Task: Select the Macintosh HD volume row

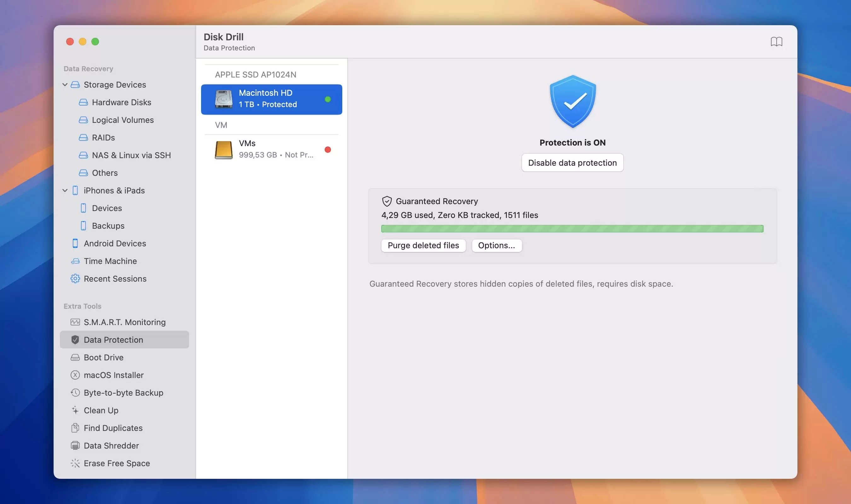Action: (x=271, y=100)
